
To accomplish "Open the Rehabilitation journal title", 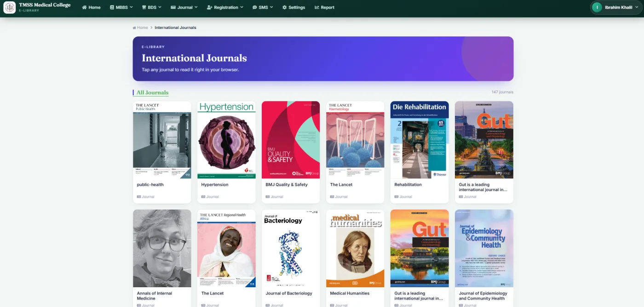I will pos(408,185).
